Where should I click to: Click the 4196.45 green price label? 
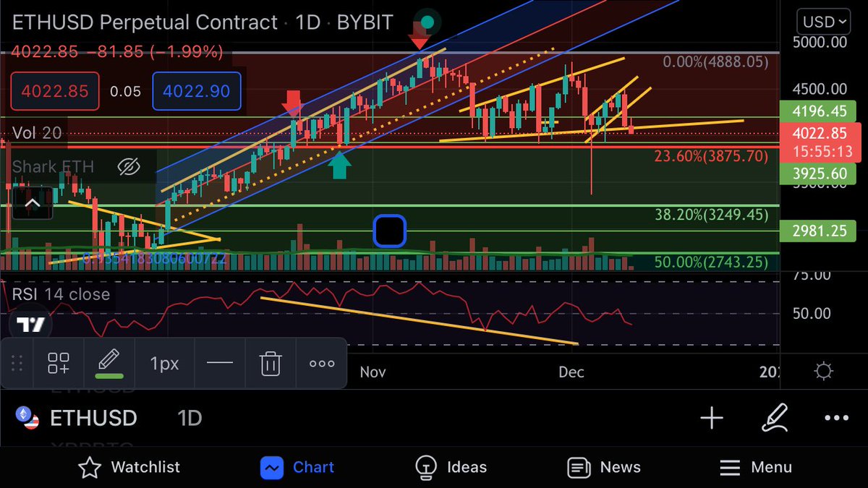(818, 111)
